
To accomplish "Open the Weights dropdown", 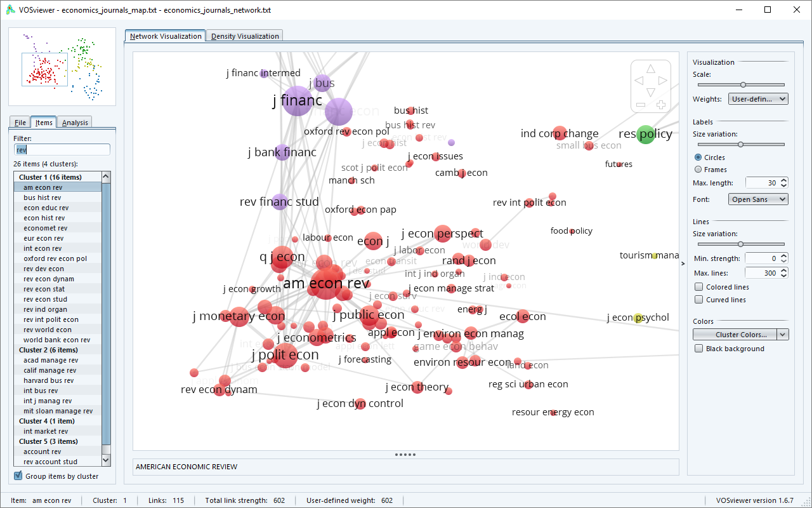I will click(757, 99).
